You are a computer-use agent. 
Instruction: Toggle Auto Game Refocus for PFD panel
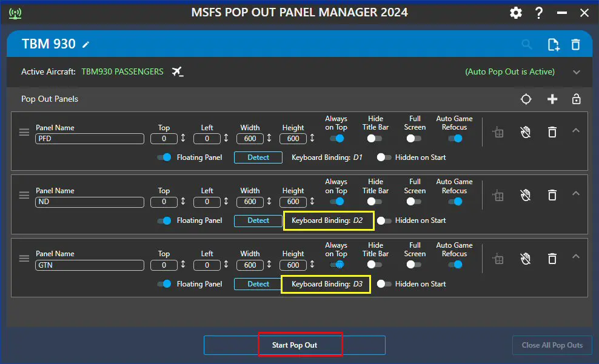455,139
